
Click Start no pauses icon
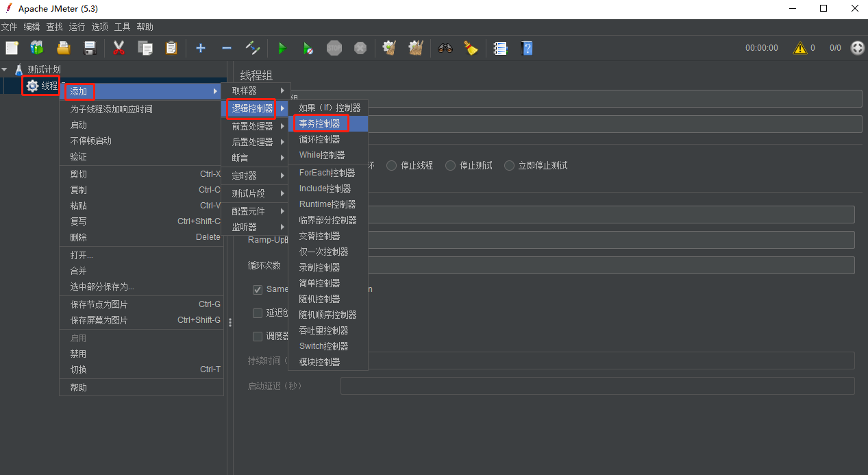click(308, 48)
